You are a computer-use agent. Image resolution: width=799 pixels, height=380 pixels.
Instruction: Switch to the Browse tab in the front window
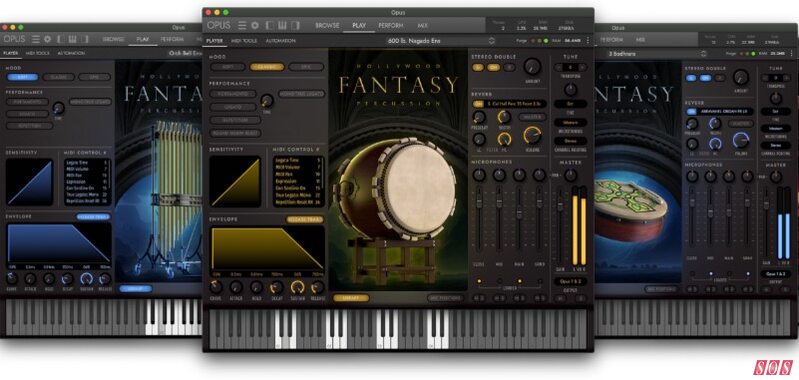(x=327, y=25)
